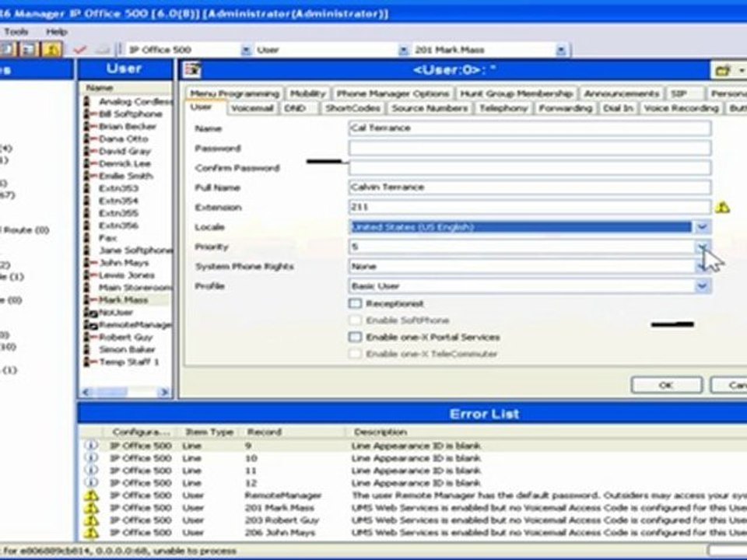Viewport: 747px width, 560px height.
Task: Click the Name column header in user list
Action: point(126,88)
